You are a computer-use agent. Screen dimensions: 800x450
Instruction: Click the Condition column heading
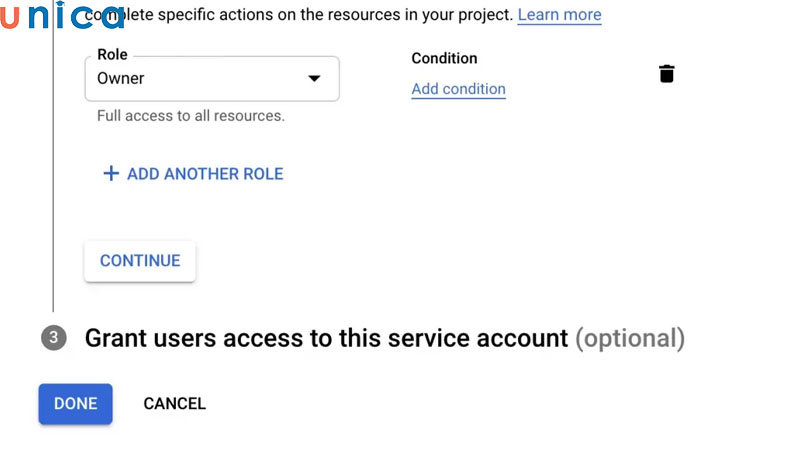click(444, 58)
